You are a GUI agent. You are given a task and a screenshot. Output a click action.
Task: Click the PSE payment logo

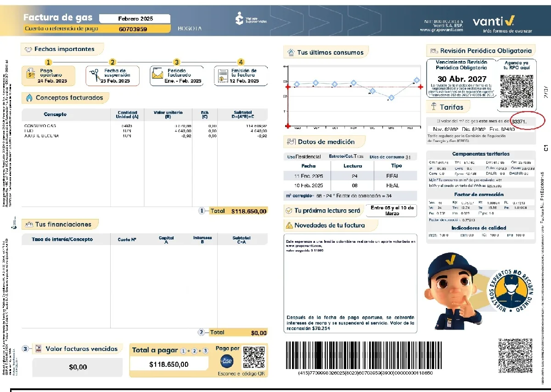click(x=227, y=361)
